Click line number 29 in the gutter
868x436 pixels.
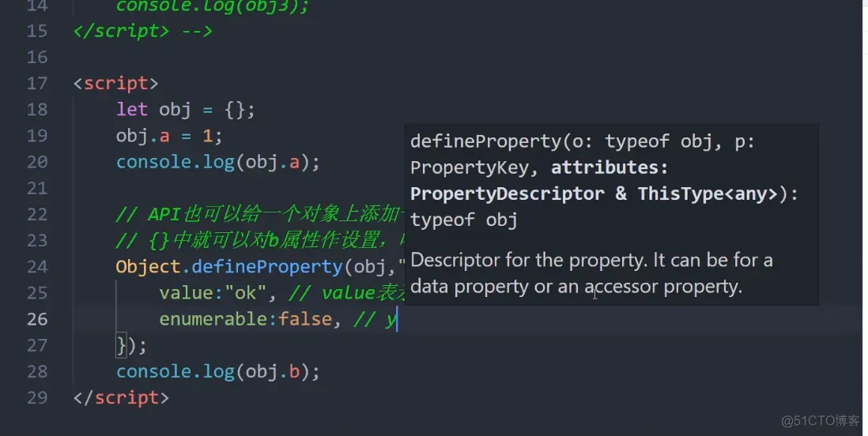click(37, 398)
